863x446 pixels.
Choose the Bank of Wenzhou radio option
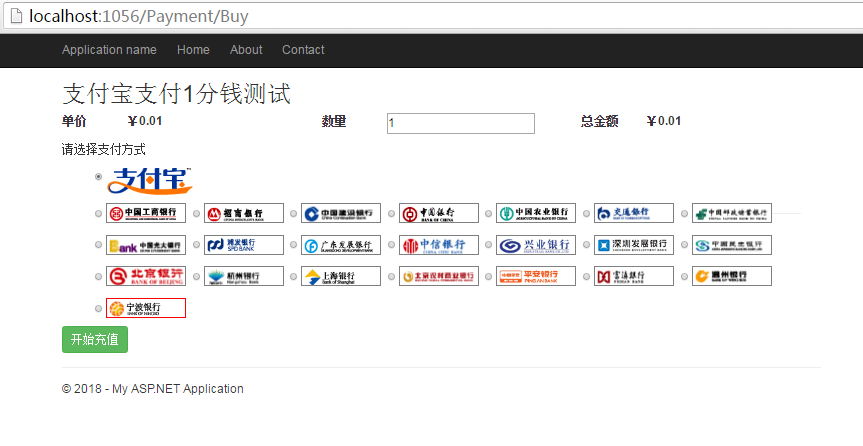tap(684, 276)
